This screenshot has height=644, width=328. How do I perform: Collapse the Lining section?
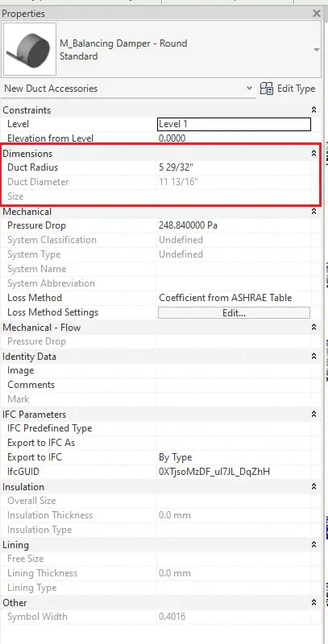[x=313, y=545]
